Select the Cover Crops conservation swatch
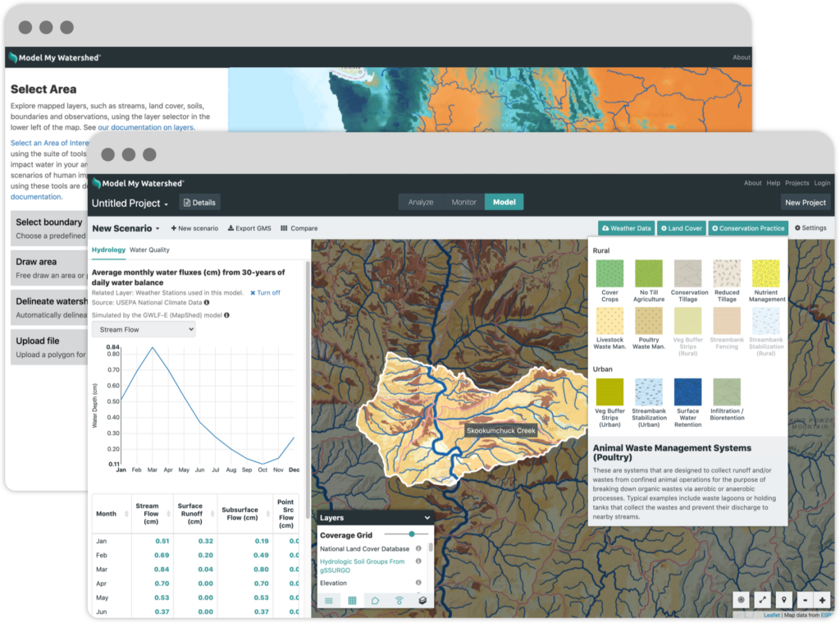840x623 pixels. (609, 275)
